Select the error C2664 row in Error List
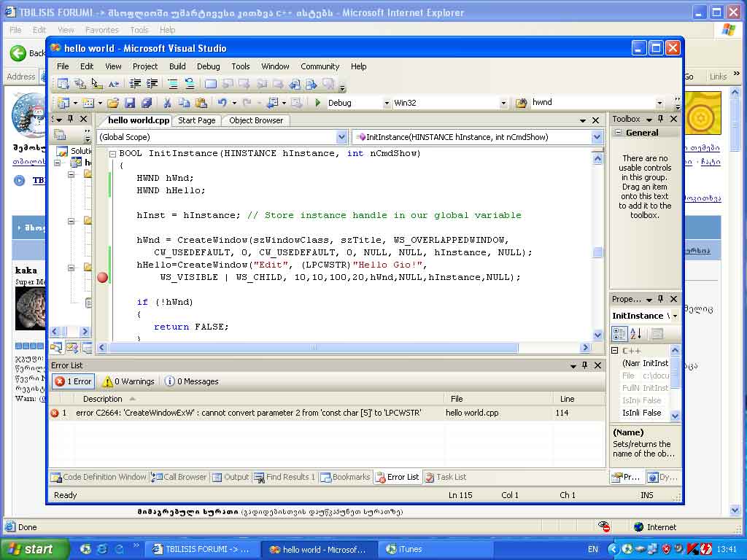747x560 pixels. click(x=326, y=413)
